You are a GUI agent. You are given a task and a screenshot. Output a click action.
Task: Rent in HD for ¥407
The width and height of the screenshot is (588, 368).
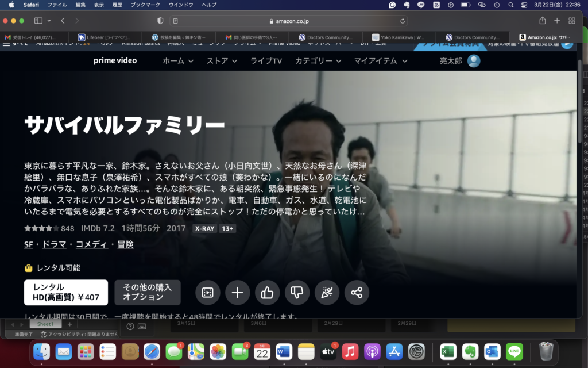coord(65,293)
